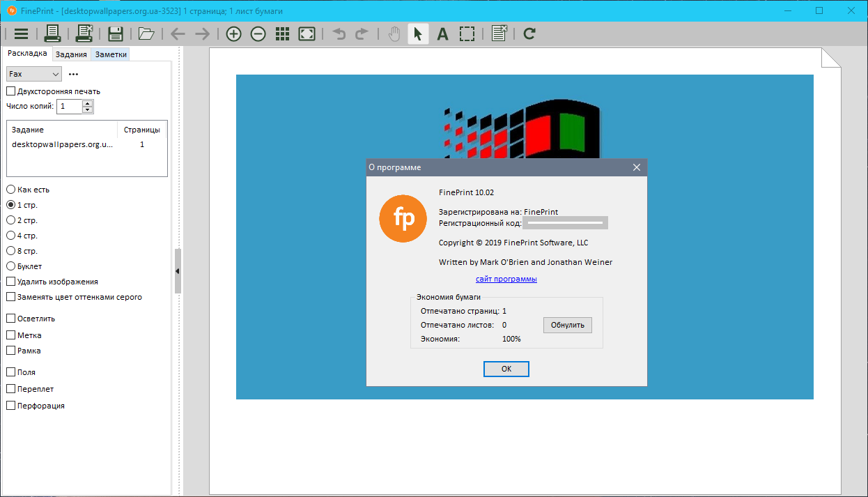868x497 pixels.
Task: Click the Save floppy disk icon
Action: (116, 33)
